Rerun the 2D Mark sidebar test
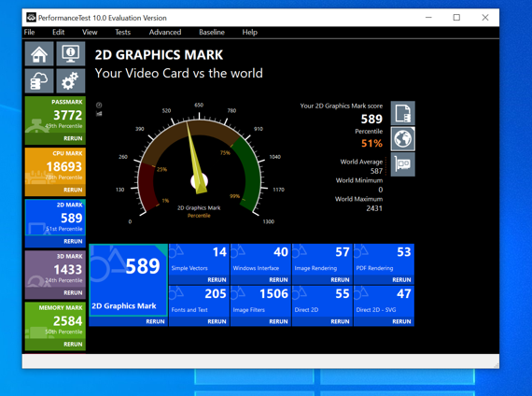Image resolution: width=532 pixels, height=396 pixels. (73, 242)
